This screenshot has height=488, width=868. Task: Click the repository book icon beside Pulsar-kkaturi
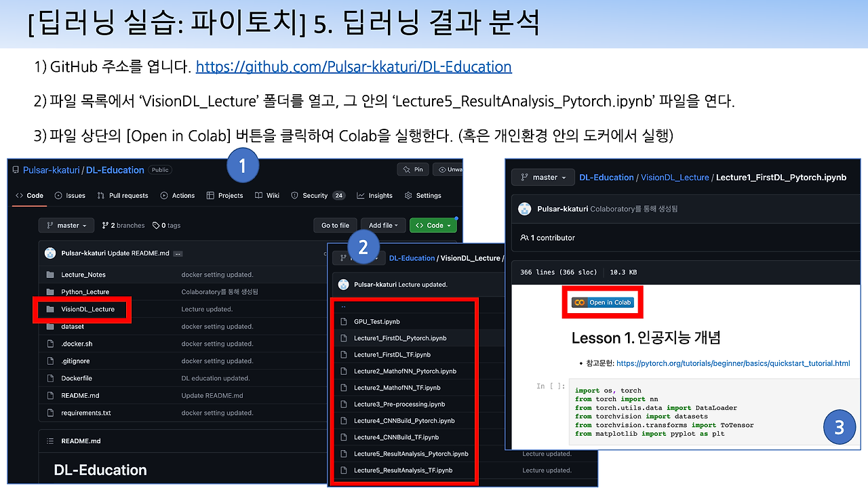click(x=15, y=169)
